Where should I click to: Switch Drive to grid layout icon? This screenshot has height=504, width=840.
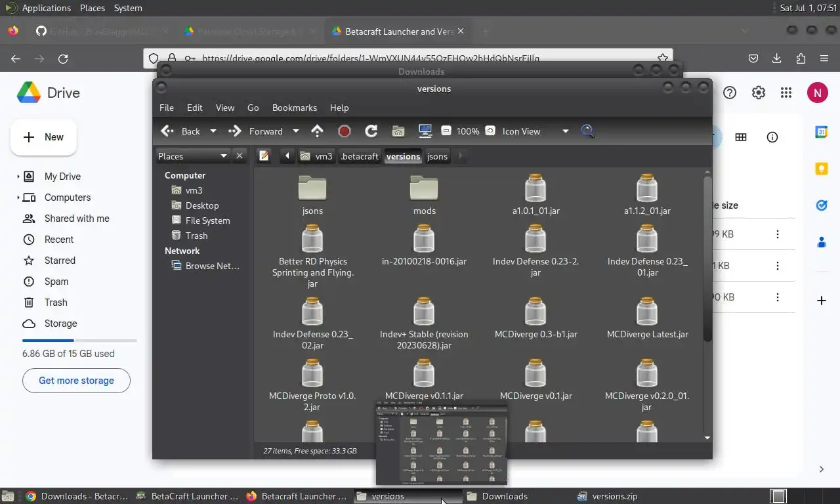click(741, 137)
